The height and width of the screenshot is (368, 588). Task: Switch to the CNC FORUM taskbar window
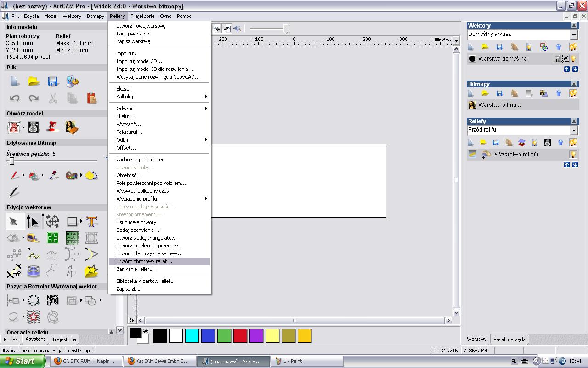(86, 361)
